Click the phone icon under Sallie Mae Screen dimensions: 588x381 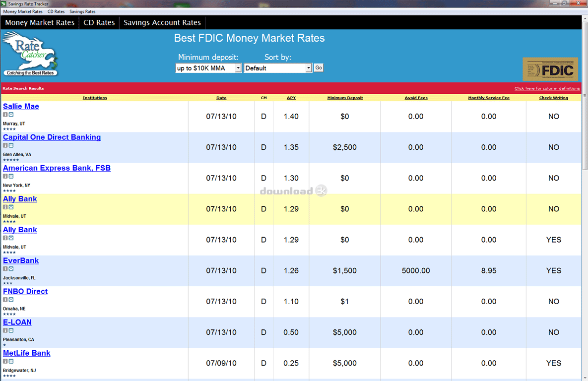(x=11, y=115)
